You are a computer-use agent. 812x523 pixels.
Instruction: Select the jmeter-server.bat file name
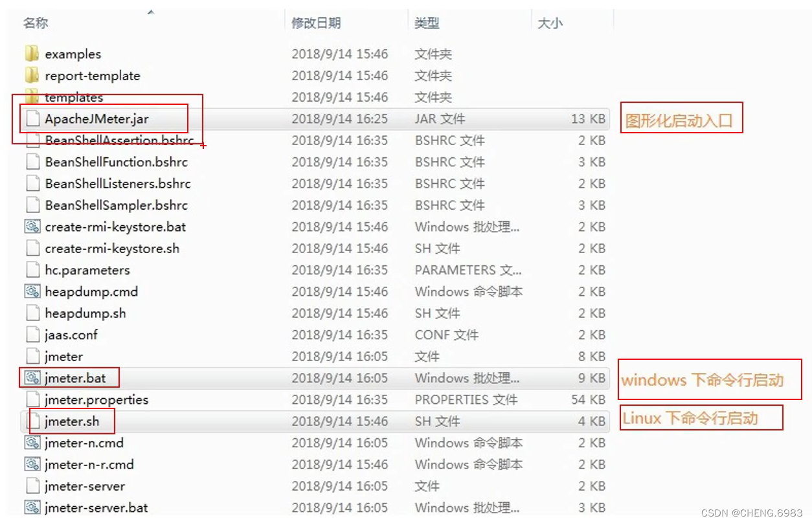pyautogui.click(x=96, y=507)
